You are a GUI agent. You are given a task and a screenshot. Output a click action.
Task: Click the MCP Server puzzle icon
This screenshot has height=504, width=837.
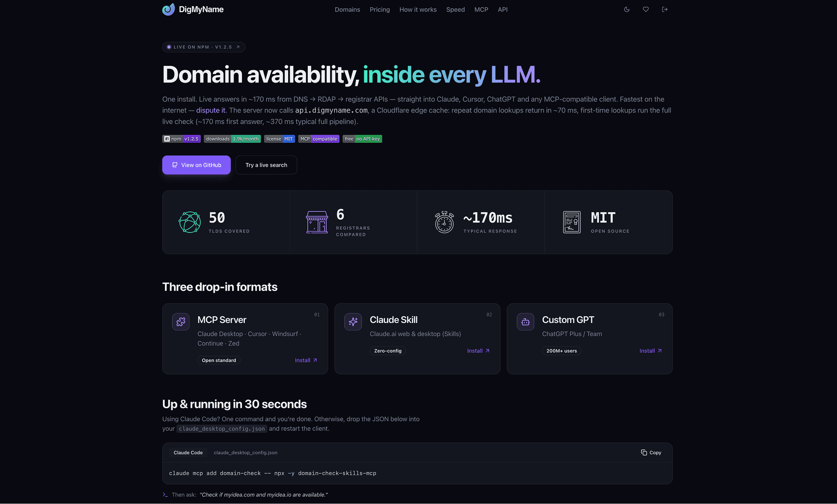point(181,322)
